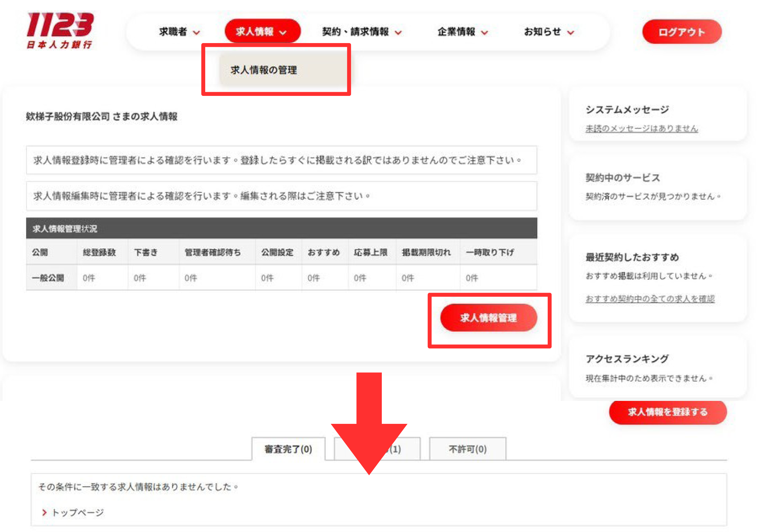The image size is (757, 532).
Task: Open 未読のメッセージはありません link
Action: click(x=641, y=129)
